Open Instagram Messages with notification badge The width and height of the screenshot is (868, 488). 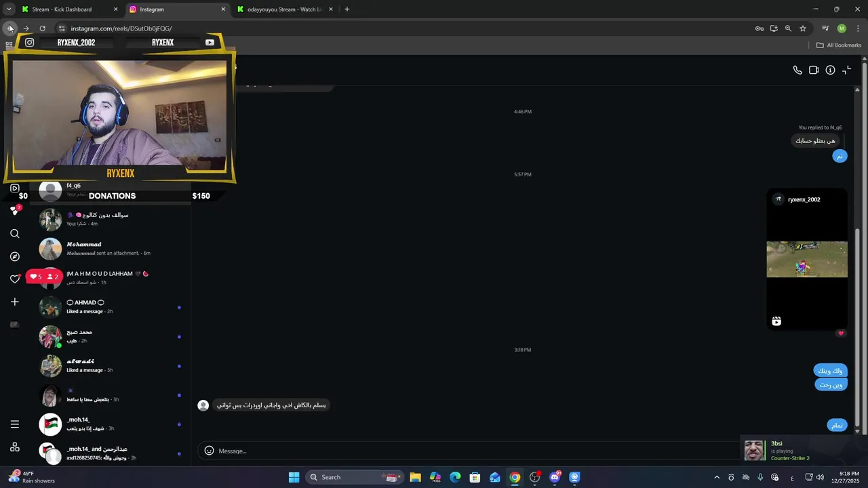coord(15,211)
